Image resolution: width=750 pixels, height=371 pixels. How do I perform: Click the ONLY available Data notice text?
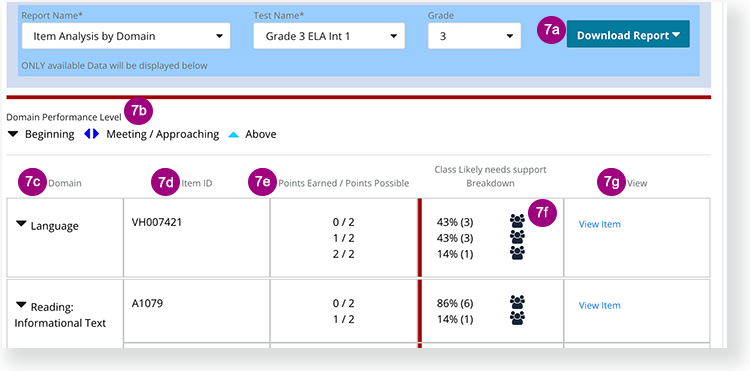coord(115,65)
